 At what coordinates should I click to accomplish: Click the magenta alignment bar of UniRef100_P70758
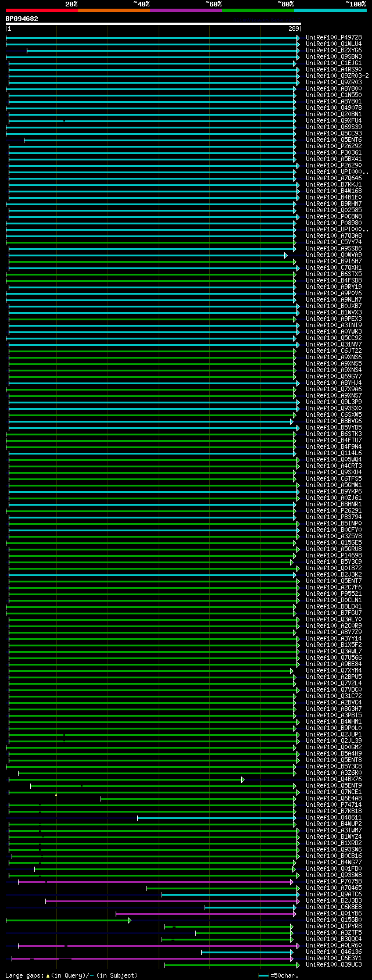[155, 882]
